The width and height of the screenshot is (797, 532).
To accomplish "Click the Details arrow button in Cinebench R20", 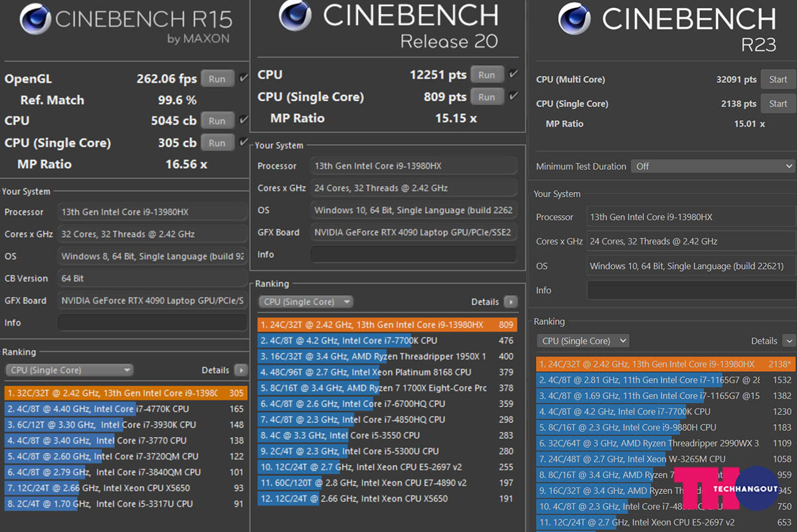I will 511,302.
